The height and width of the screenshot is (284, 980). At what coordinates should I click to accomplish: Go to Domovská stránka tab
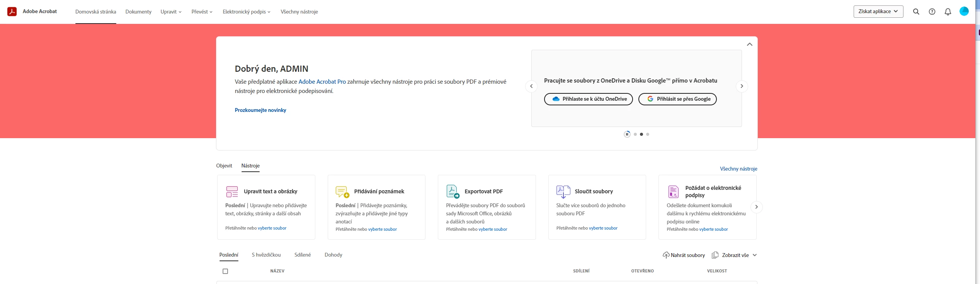[x=96, y=12]
